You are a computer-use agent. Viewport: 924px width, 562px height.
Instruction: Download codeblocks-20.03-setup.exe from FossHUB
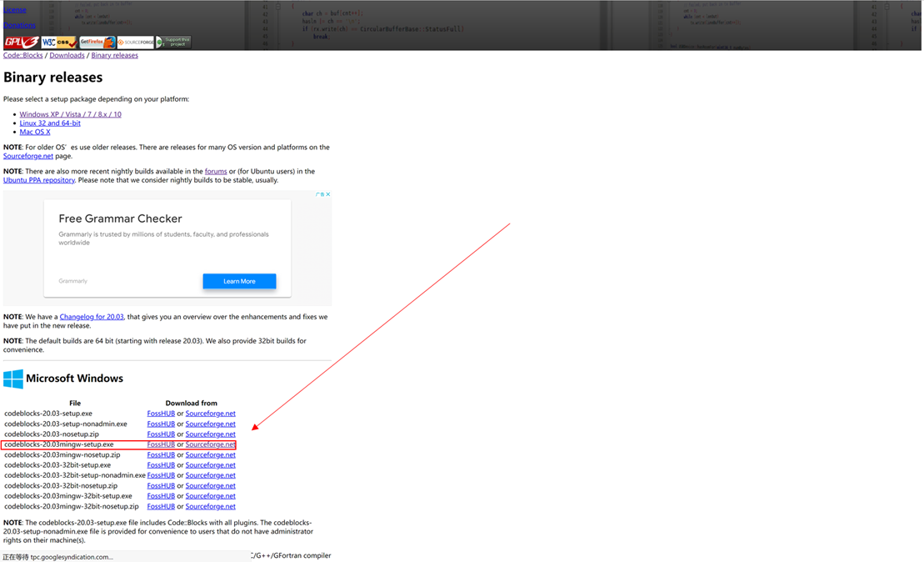pyautogui.click(x=161, y=414)
